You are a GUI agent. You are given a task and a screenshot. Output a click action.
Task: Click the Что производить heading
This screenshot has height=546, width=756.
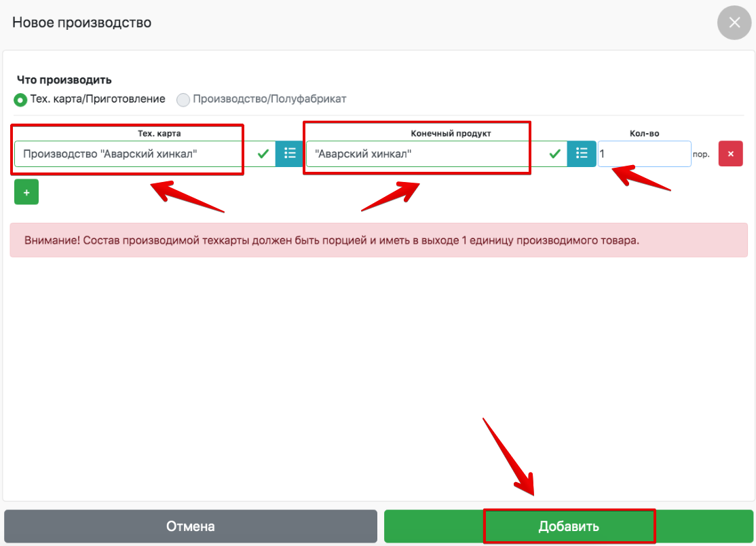point(64,80)
